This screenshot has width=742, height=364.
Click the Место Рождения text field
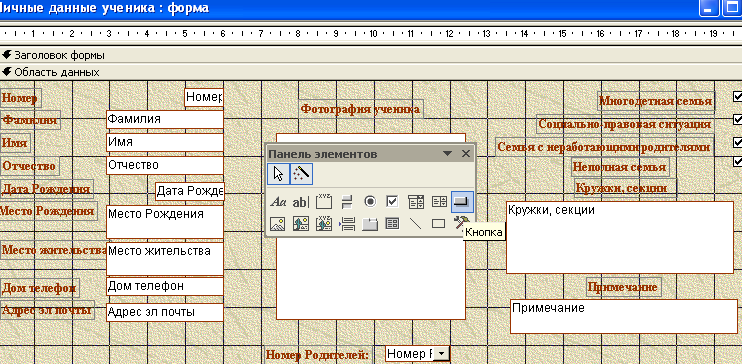[165, 222]
